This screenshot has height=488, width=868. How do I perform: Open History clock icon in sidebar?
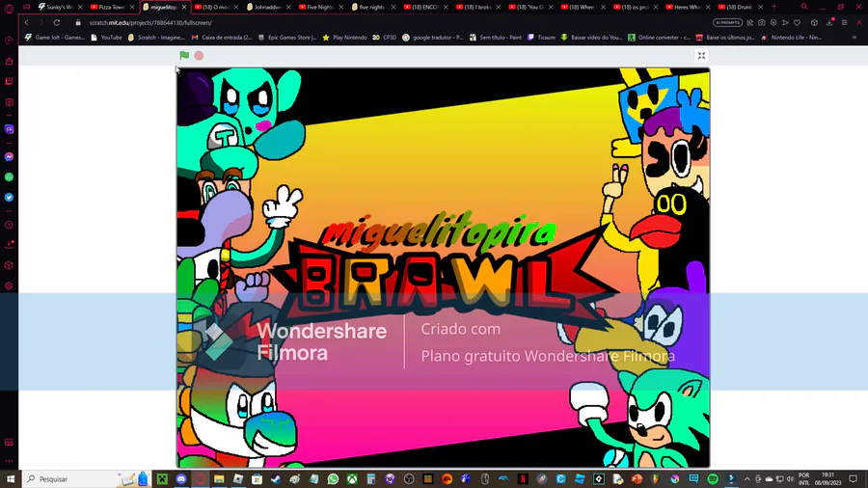coord(9,225)
